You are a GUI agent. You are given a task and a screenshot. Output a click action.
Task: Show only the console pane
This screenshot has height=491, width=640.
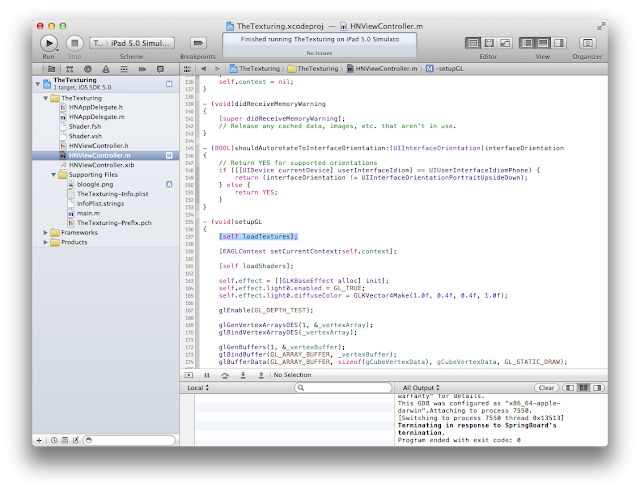(598, 388)
